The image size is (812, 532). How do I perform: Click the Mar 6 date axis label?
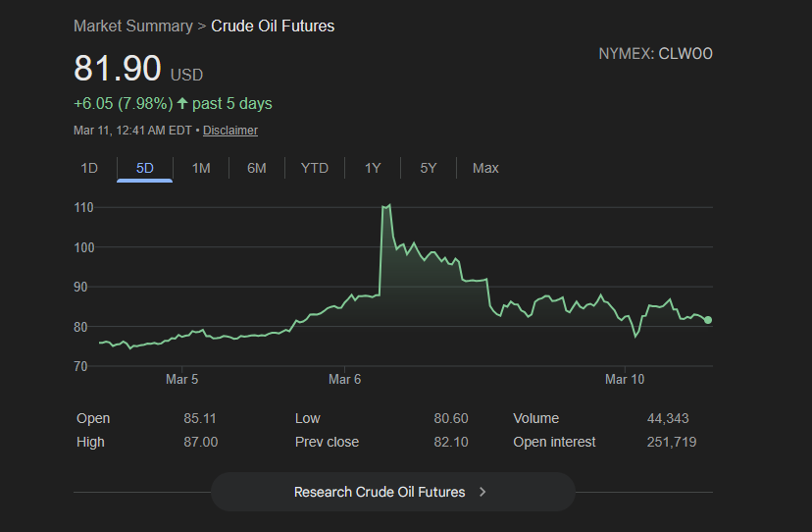[344, 380]
